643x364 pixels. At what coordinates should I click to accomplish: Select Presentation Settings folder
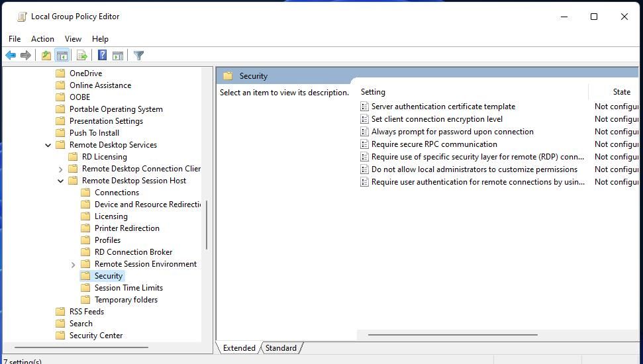click(x=106, y=121)
